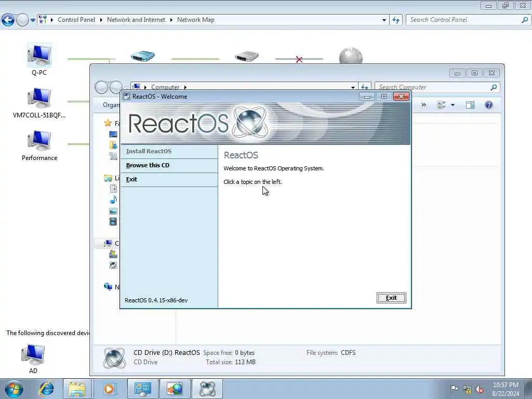Click the ReactOS Welcome dialog title icon

(127, 97)
